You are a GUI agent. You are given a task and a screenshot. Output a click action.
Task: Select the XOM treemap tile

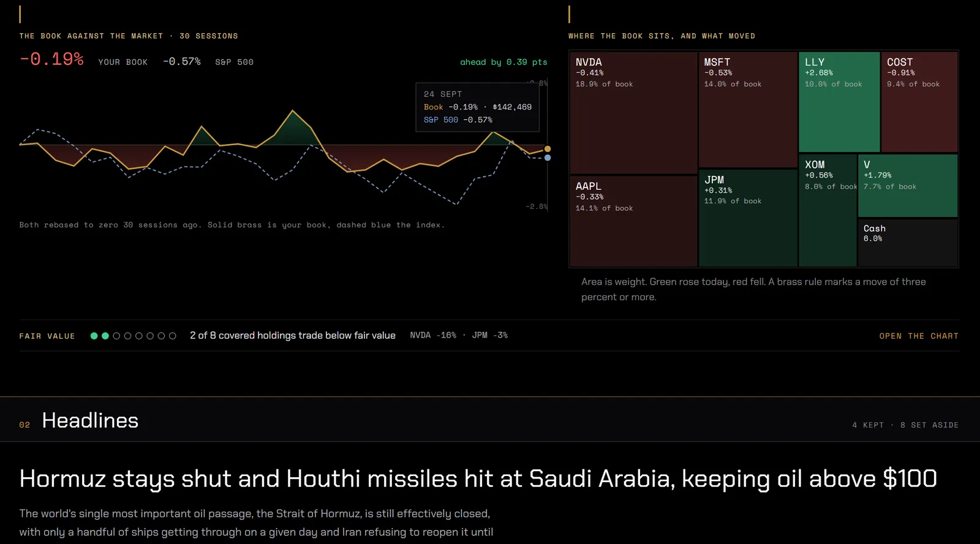[x=827, y=210]
